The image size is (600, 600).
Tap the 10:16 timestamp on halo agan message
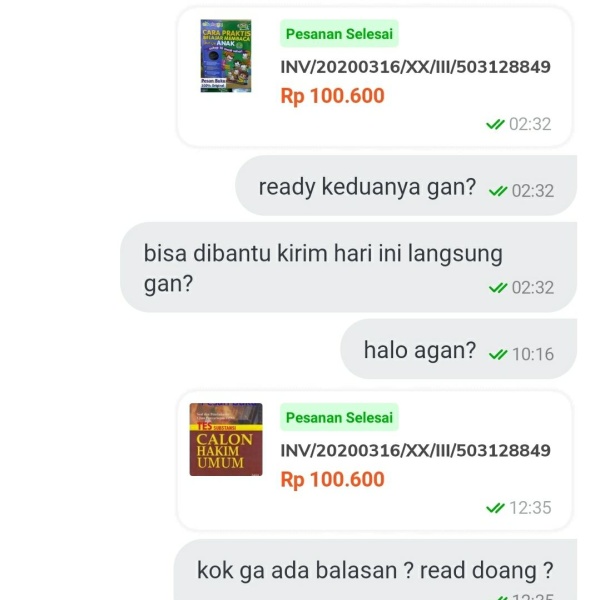tap(533, 354)
